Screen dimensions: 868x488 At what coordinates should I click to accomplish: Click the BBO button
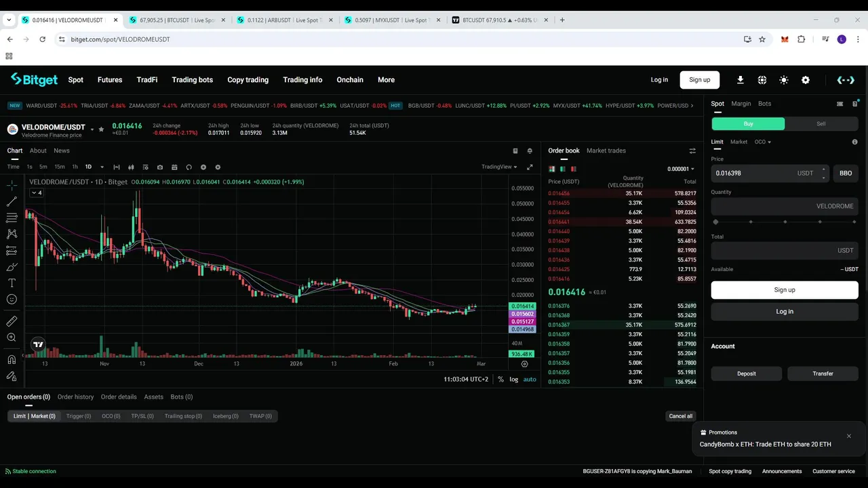(x=846, y=173)
